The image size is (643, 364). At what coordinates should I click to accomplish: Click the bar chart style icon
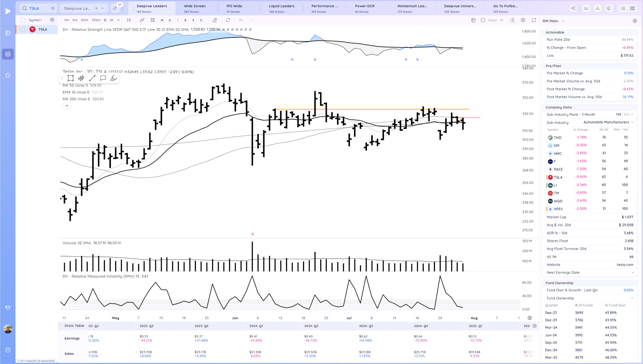129,20
